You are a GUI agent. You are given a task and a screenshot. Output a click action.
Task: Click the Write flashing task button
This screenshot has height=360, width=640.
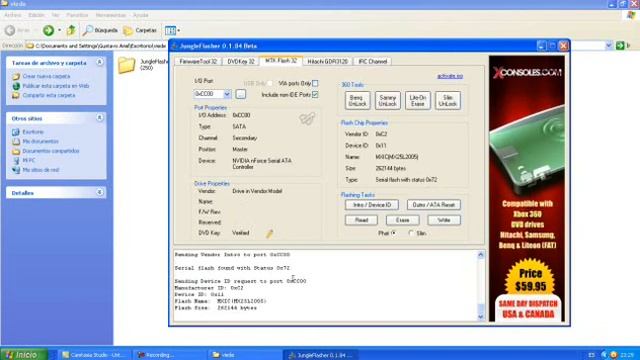(444, 220)
